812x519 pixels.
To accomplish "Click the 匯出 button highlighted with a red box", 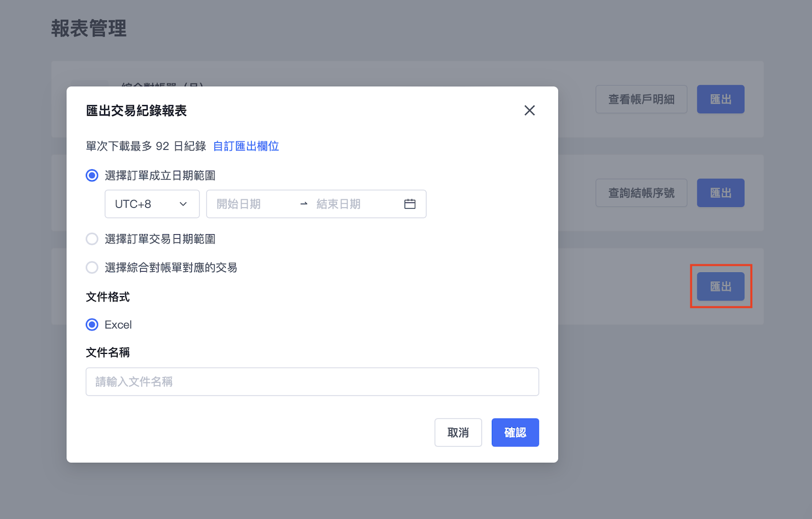I will pos(720,286).
